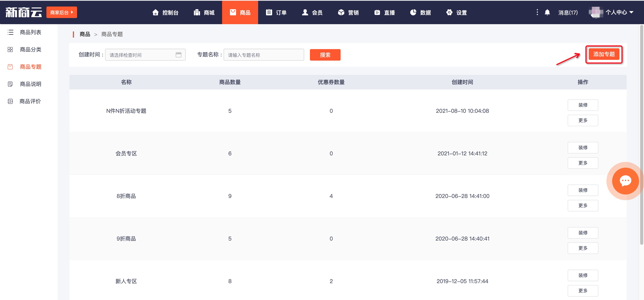The image size is (644, 300).
Task: Click 装修 for 会员专区
Action: 583,148
